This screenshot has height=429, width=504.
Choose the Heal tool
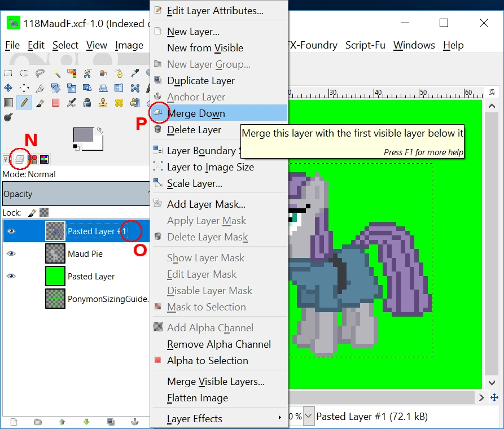(119, 103)
